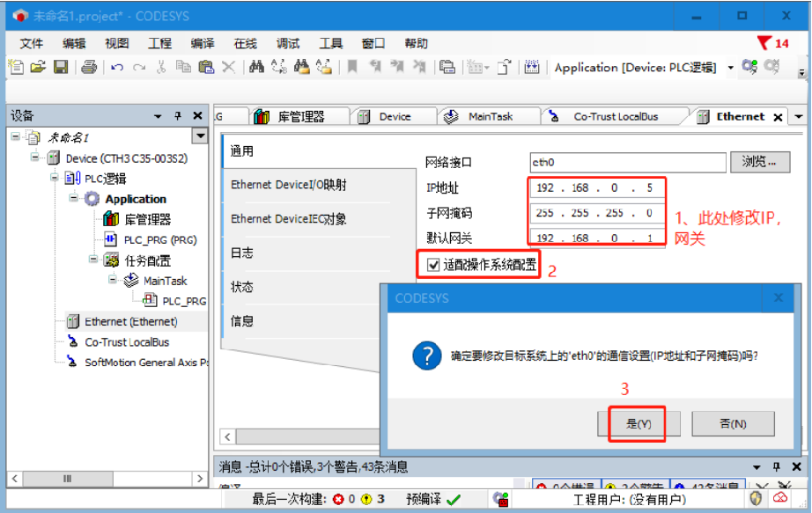Screen dimensions: 812x513
Task: Save the project with the floppy disk icon
Action: [x=61, y=67]
